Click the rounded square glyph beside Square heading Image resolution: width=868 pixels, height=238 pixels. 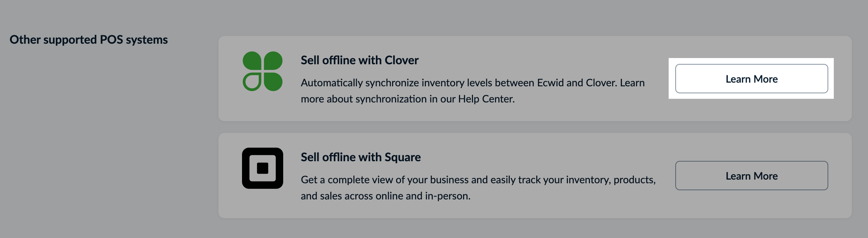[262, 168]
